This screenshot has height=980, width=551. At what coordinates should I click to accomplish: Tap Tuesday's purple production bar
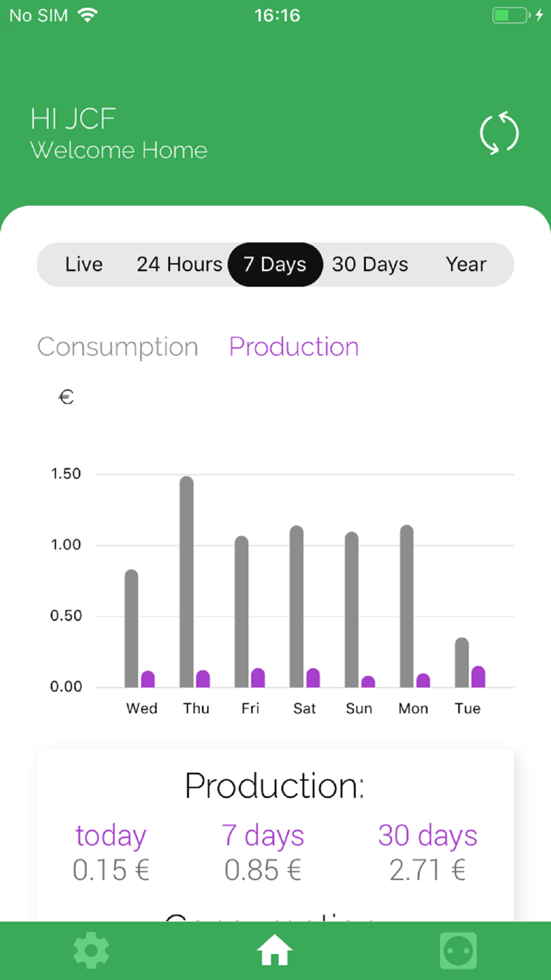pyautogui.click(x=478, y=677)
